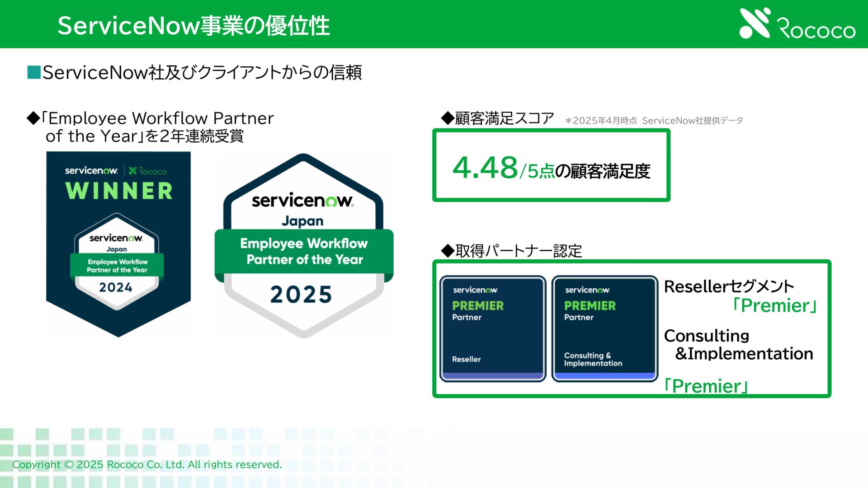Click the green「Premier」text under Reseller
Viewport: 868px width, 488px height.
(x=775, y=306)
